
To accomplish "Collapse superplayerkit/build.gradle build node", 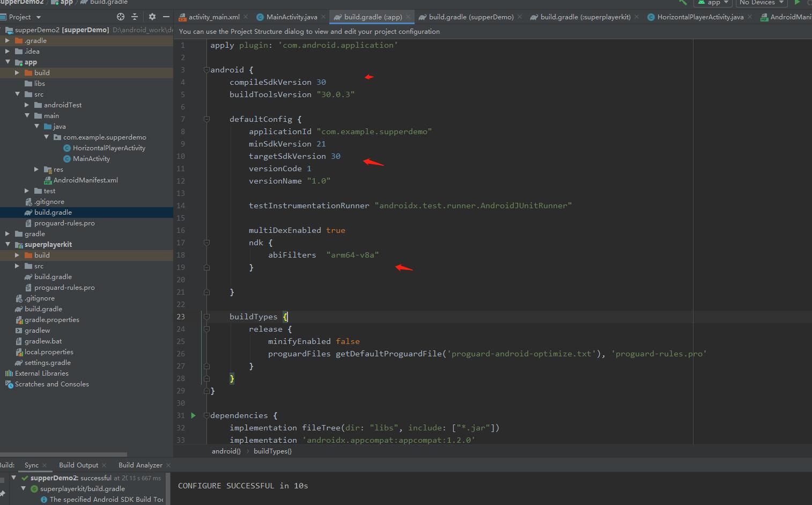I will [24, 488].
